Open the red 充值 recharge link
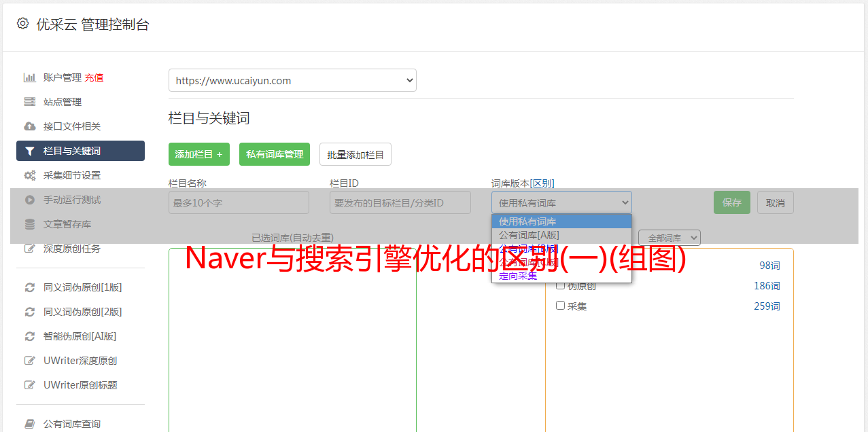 [x=94, y=77]
